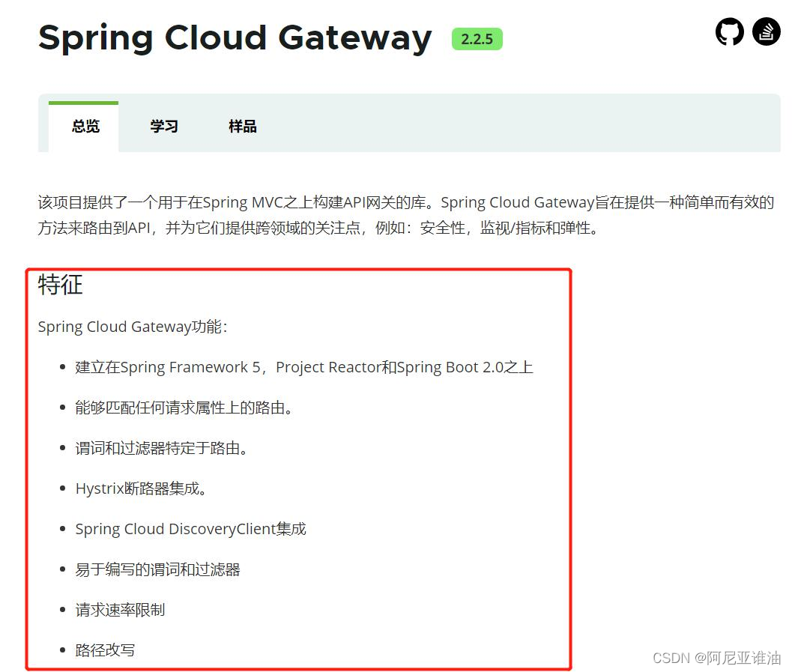Select 'Spring Cloud DiscoveryClient集成' bullet
792x672 pixels.
[190, 529]
